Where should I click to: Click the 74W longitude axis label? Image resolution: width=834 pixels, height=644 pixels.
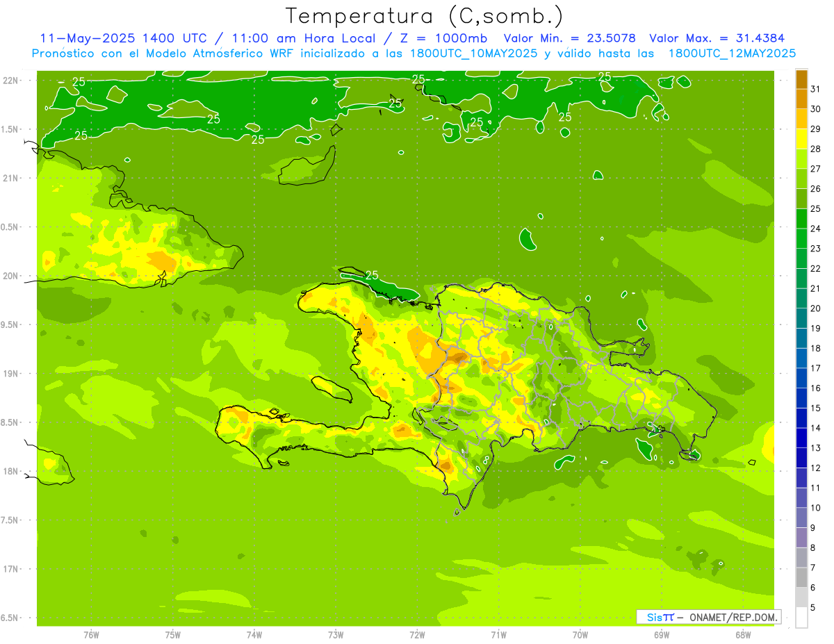tap(254, 635)
